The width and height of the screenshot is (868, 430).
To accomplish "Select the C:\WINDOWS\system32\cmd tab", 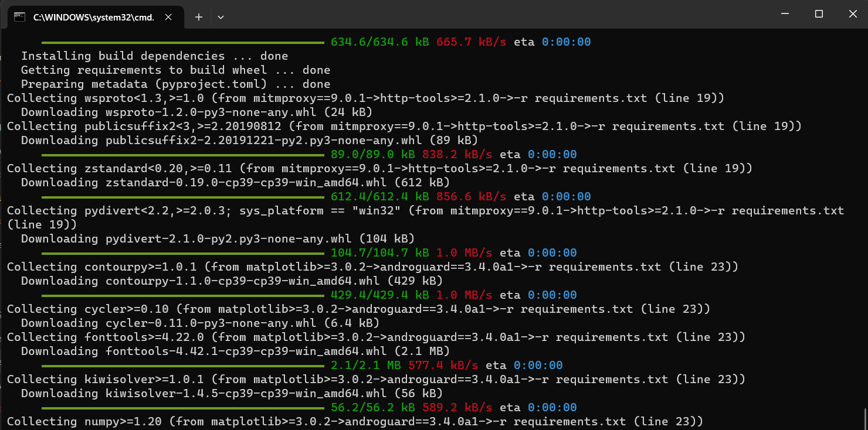I will coord(94,17).
